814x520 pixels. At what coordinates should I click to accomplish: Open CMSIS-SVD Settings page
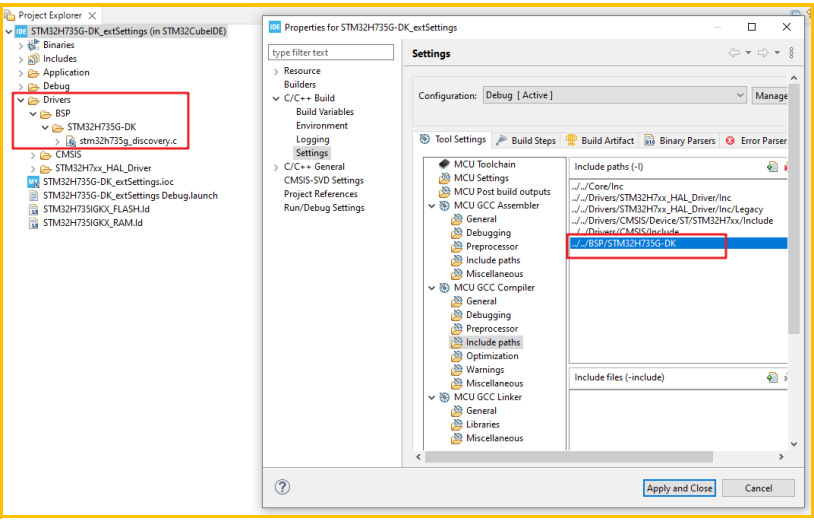click(x=323, y=181)
